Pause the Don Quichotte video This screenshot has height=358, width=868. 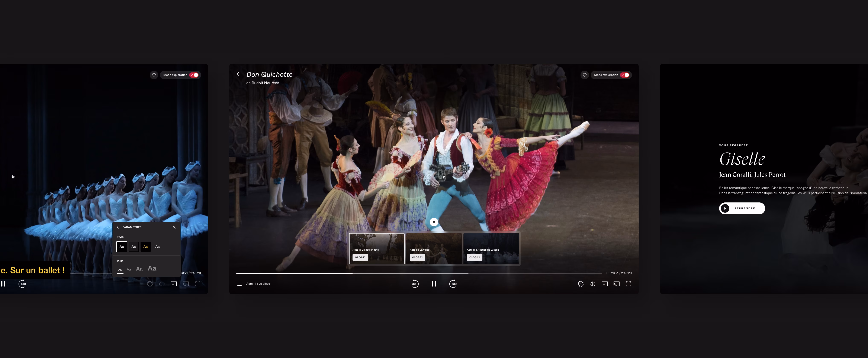(434, 284)
